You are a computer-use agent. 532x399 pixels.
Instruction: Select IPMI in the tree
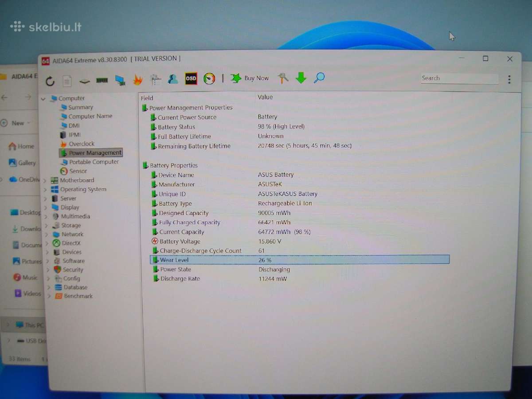tap(74, 135)
